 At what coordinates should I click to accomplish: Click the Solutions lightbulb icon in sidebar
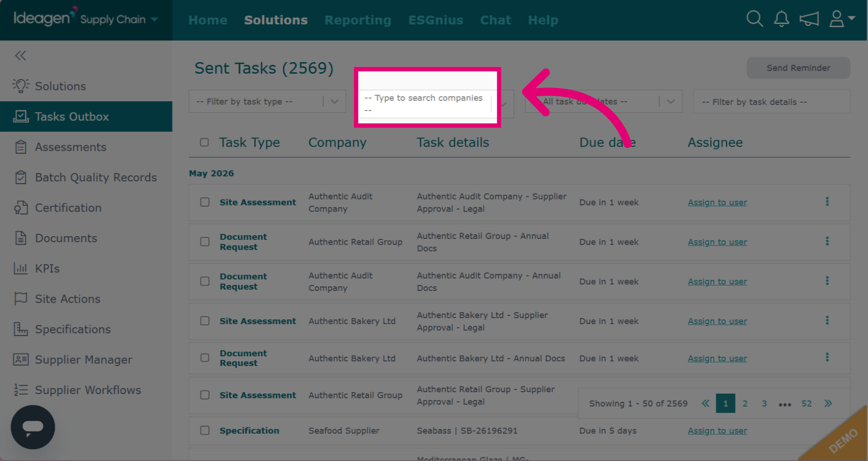(21, 86)
